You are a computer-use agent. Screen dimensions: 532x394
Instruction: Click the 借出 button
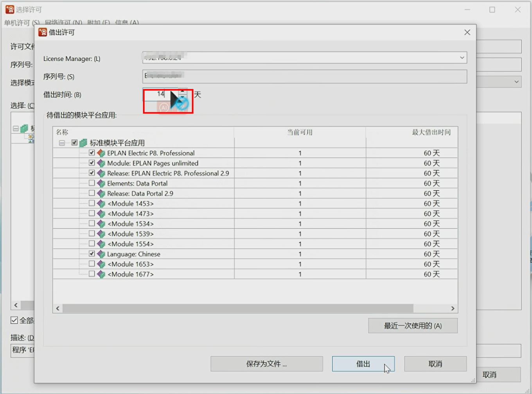tap(363, 364)
